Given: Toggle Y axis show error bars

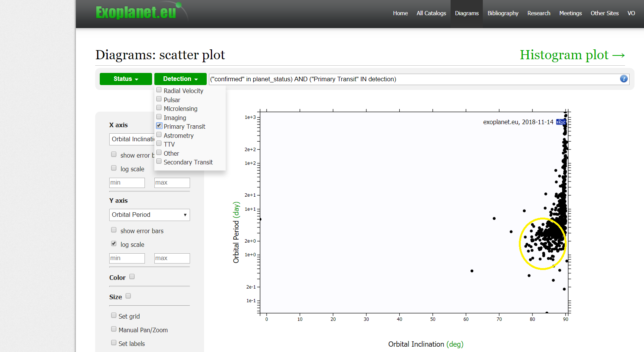Looking at the screenshot, I should [114, 230].
